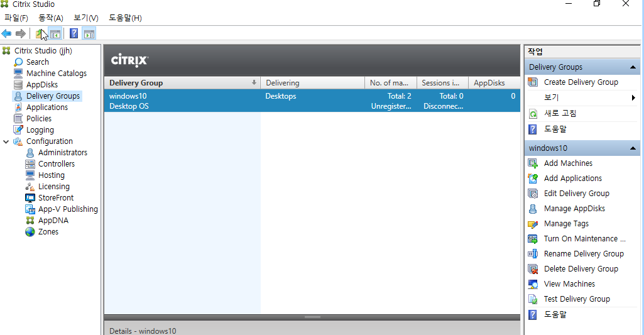
Task: Select Delivery Groups in the tree
Action: 53,96
